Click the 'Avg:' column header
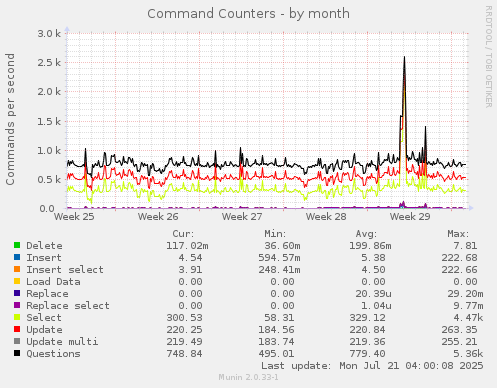 [x=366, y=234]
